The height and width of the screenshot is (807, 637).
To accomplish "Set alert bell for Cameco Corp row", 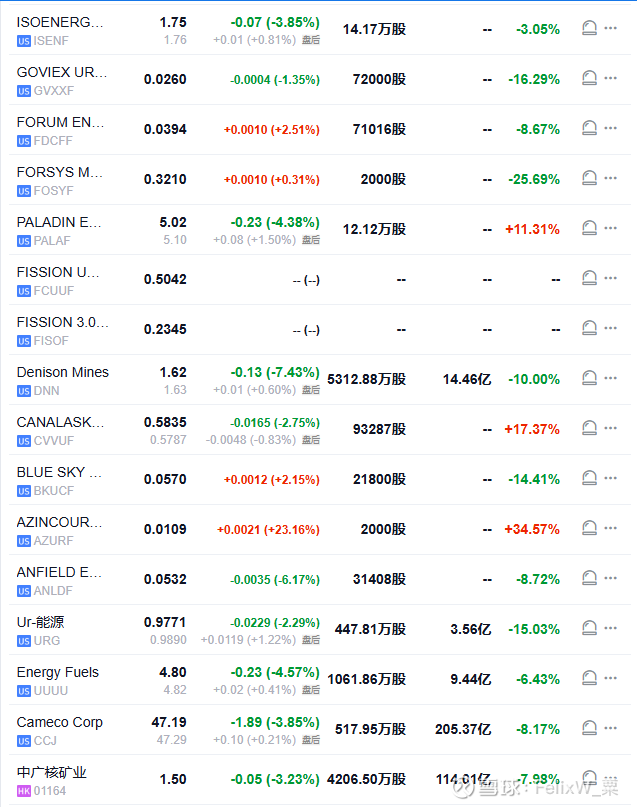I will [589, 728].
